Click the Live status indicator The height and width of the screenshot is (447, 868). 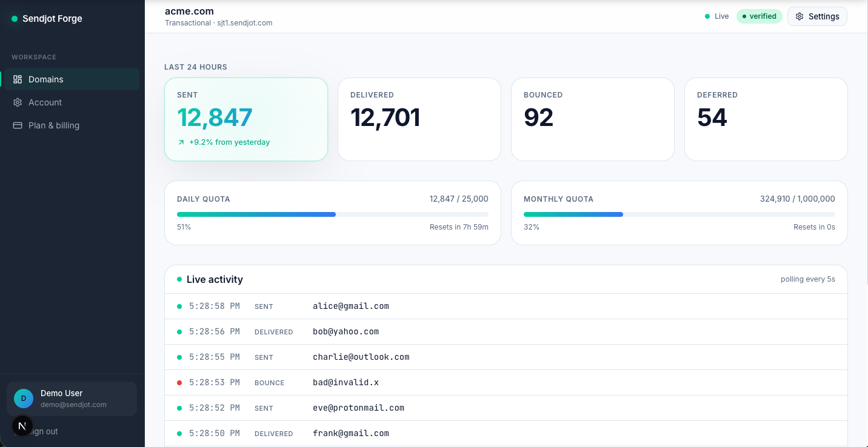point(717,16)
